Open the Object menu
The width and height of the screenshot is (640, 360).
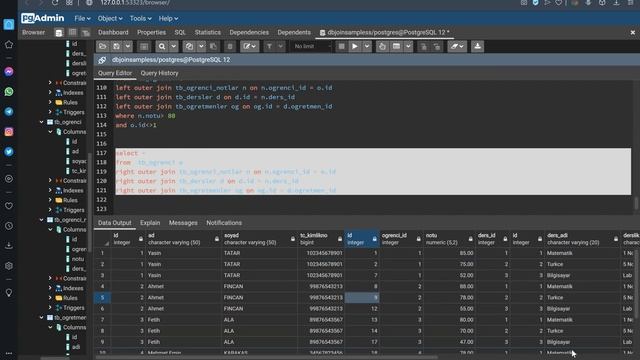(110, 18)
